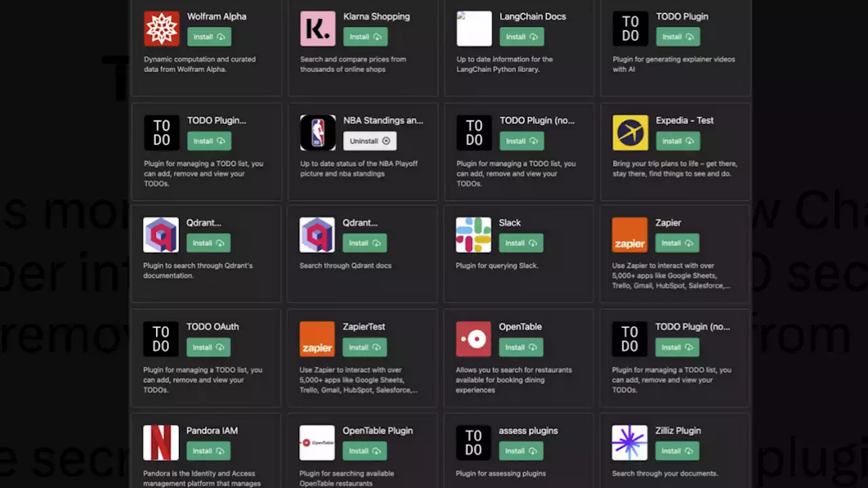This screenshot has height=488, width=868.
Task: Click the NBA Standings logo
Action: pos(318,133)
